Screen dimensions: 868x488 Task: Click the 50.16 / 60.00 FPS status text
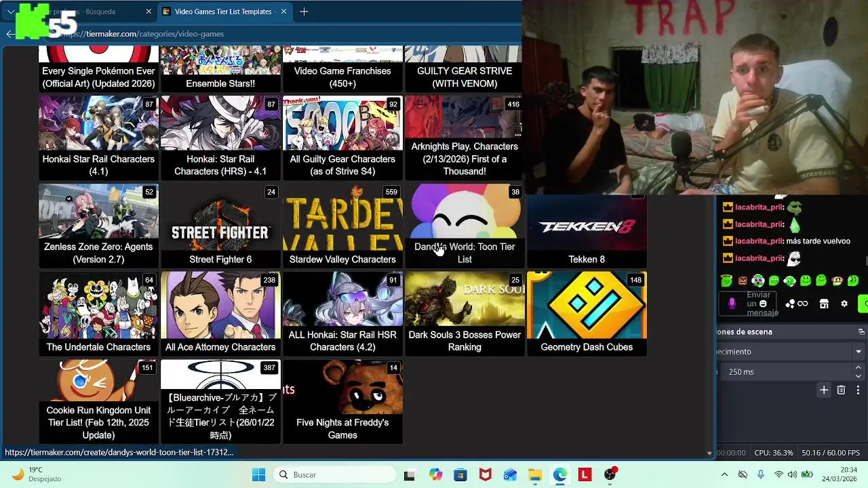[831, 453]
